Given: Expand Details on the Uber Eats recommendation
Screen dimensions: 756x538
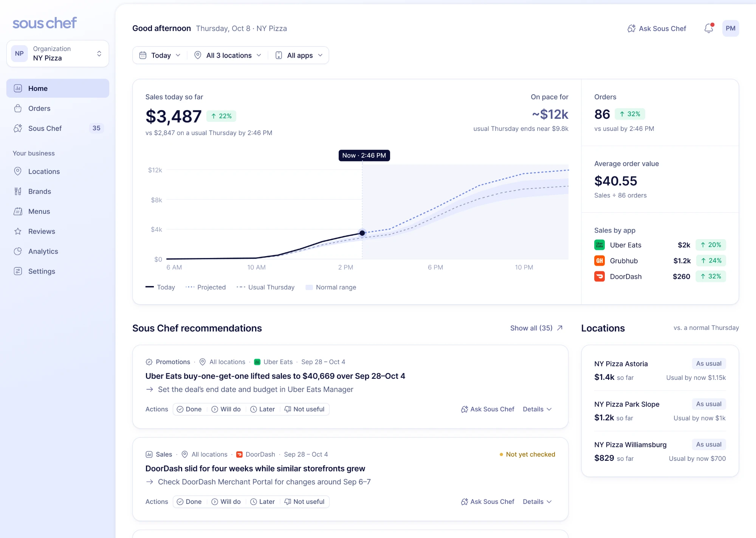Looking at the screenshot, I should (537, 409).
